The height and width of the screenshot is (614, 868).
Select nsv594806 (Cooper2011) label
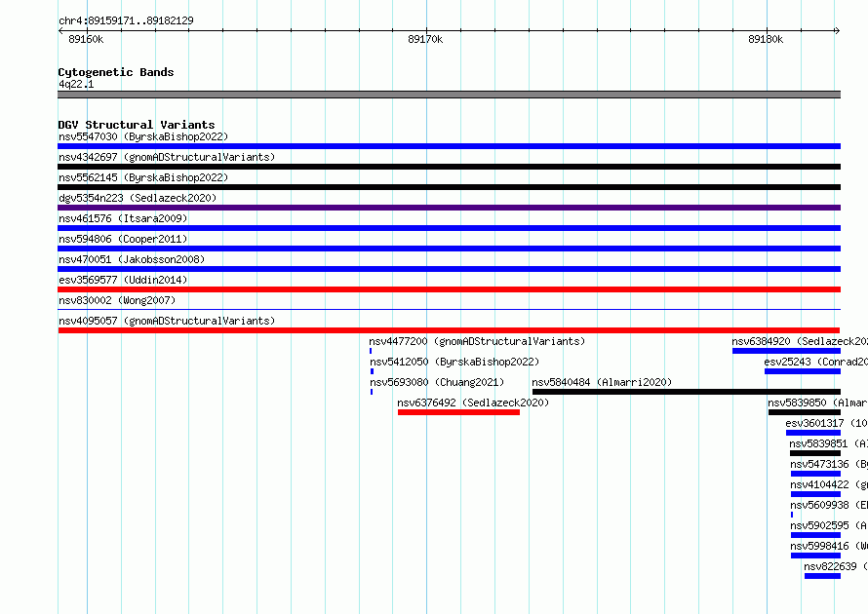(x=123, y=239)
